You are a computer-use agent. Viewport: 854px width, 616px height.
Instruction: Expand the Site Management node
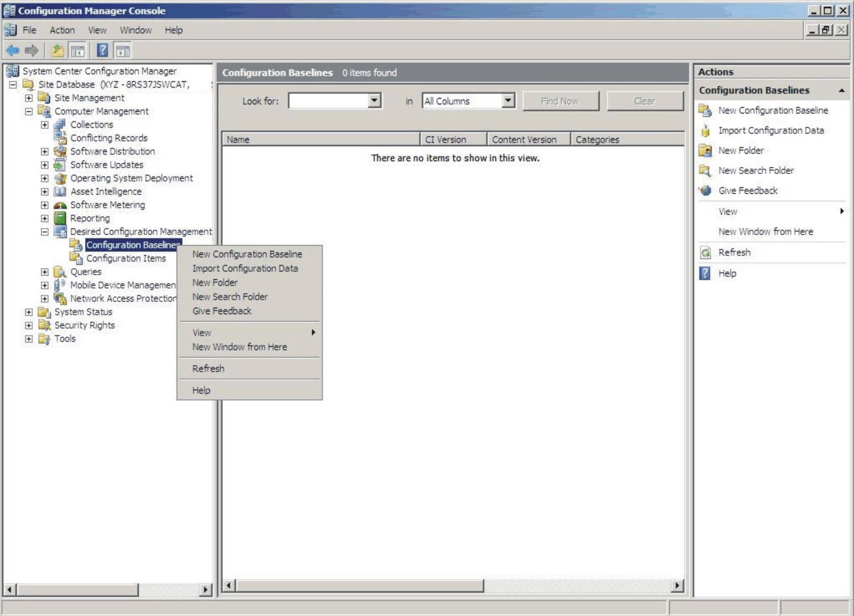[29, 98]
